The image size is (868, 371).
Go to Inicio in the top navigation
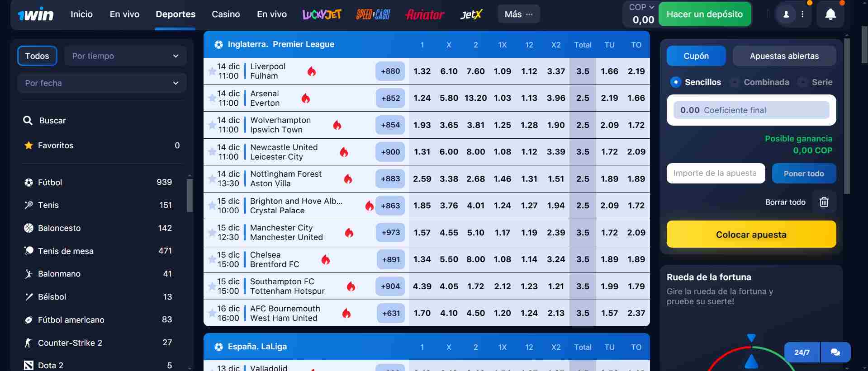click(81, 14)
